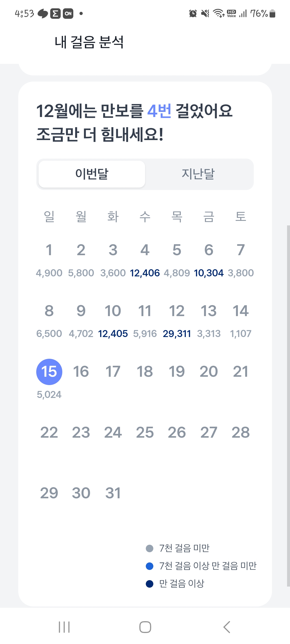
Task: Switch to the 지난달 tab
Action: 198,174
